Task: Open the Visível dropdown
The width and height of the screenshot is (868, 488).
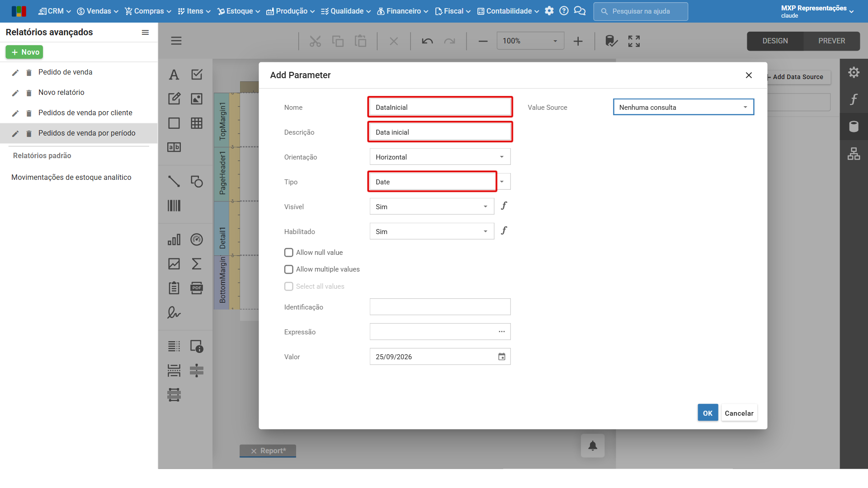Action: 432,206
